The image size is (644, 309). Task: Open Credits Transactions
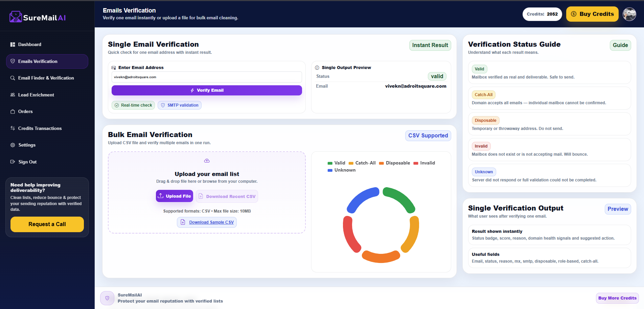[47, 128]
